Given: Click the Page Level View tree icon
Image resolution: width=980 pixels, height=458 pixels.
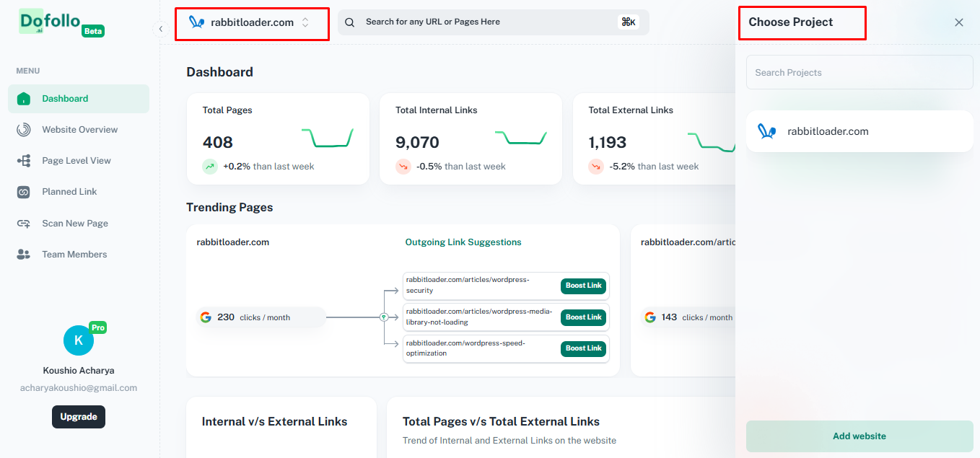Looking at the screenshot, I should tap(24, 161).
